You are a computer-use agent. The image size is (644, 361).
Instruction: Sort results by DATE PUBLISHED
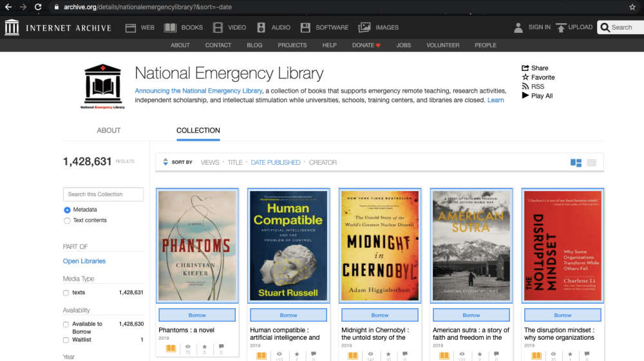click(x=275, y=162)
